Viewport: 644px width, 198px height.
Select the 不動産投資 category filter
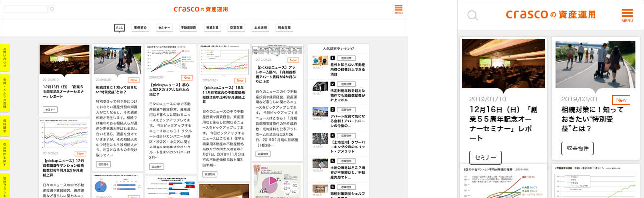[188, 28]
